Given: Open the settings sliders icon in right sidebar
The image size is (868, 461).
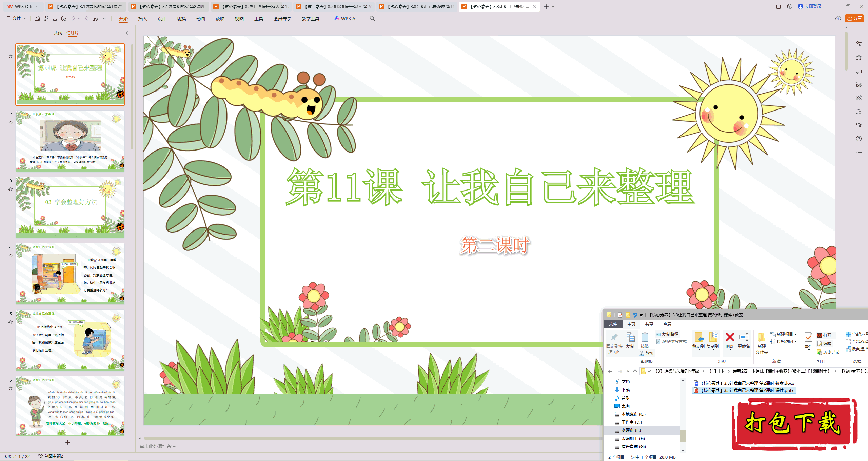Looking at the screenshot, I should pos(859,44).
